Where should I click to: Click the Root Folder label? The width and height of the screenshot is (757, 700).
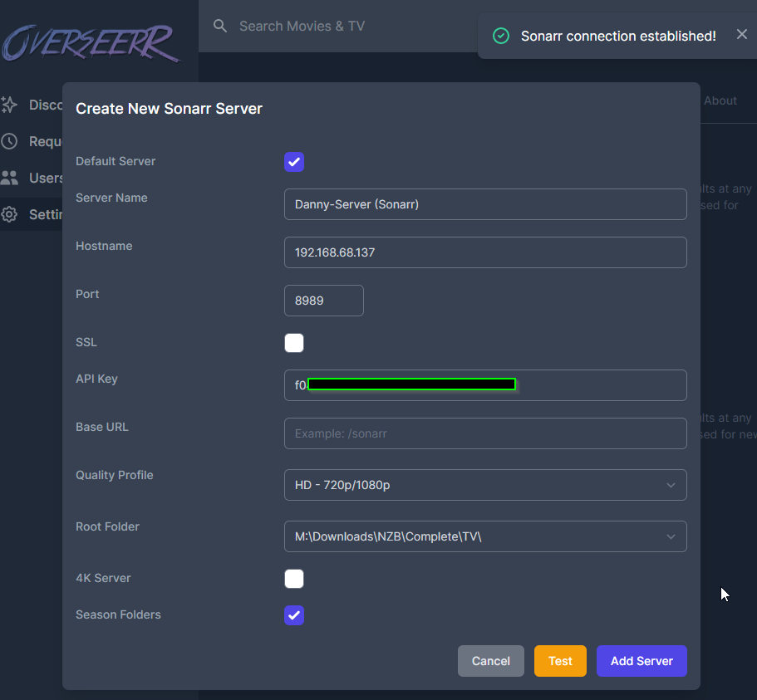107,526
